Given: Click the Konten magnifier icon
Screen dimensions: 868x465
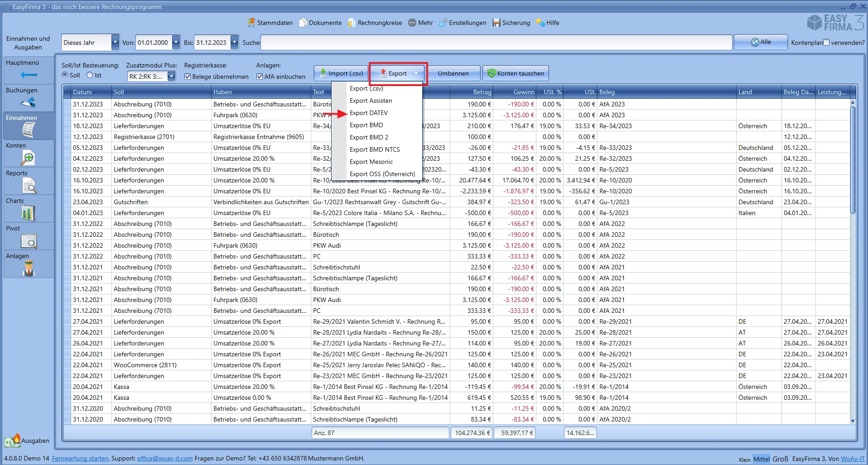Looking at the screenshot, I should [28, 158].
